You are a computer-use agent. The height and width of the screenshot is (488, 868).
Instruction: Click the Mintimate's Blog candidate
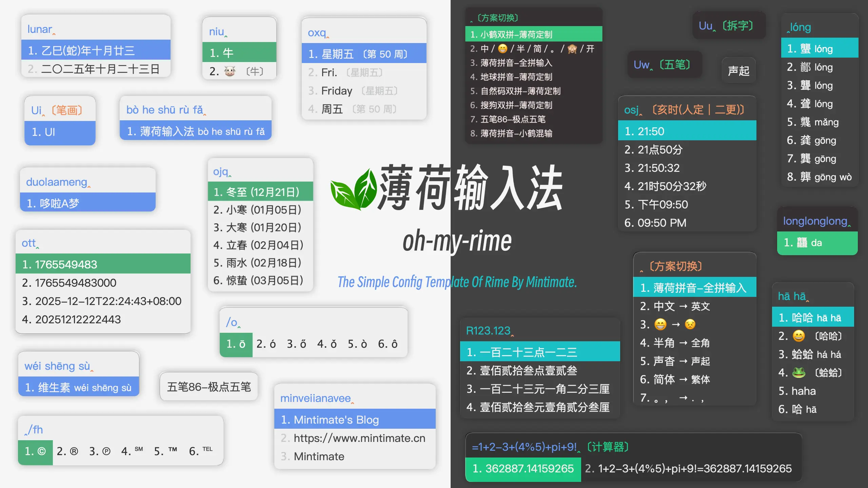330,420
